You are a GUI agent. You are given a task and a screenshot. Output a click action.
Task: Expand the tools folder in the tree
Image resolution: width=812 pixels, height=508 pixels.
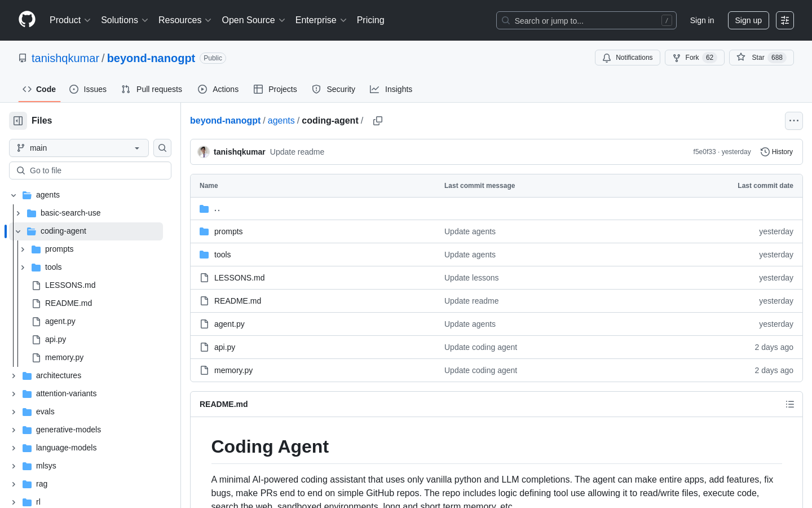coord(23,268)
